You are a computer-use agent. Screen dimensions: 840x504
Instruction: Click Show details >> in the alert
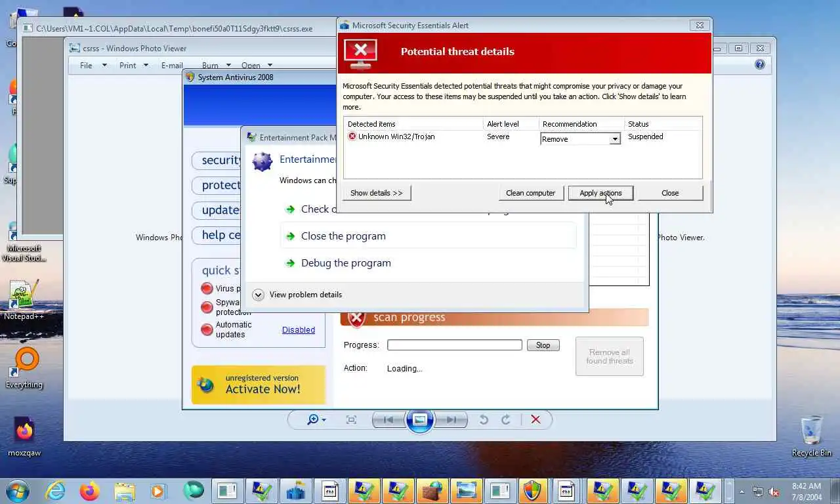(x=377, y=193)
